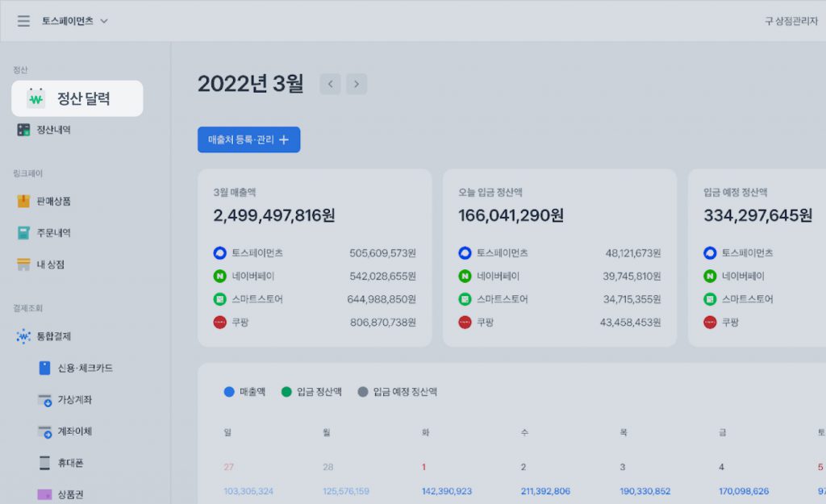Go to next month arrow
The width and height of the screenshot is (826, 504).
point(357,84)
